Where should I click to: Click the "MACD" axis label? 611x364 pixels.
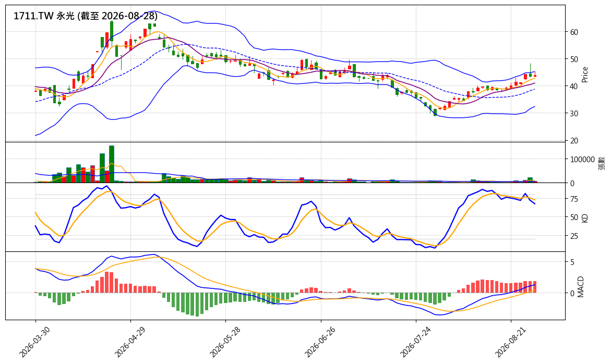(x=581, y=287)
